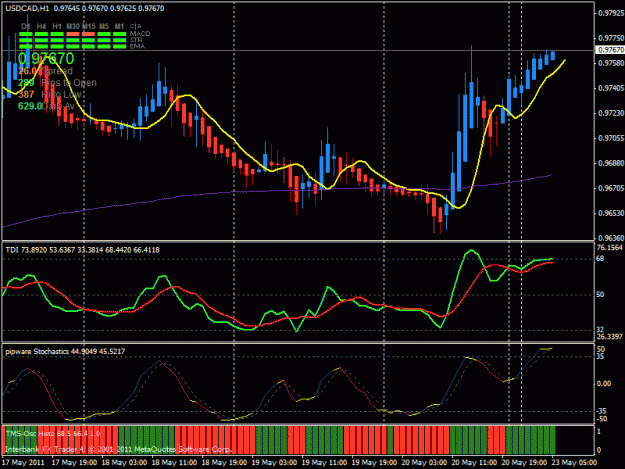
Task: Click the TDI indicator values label
Action: coord(83,250)
